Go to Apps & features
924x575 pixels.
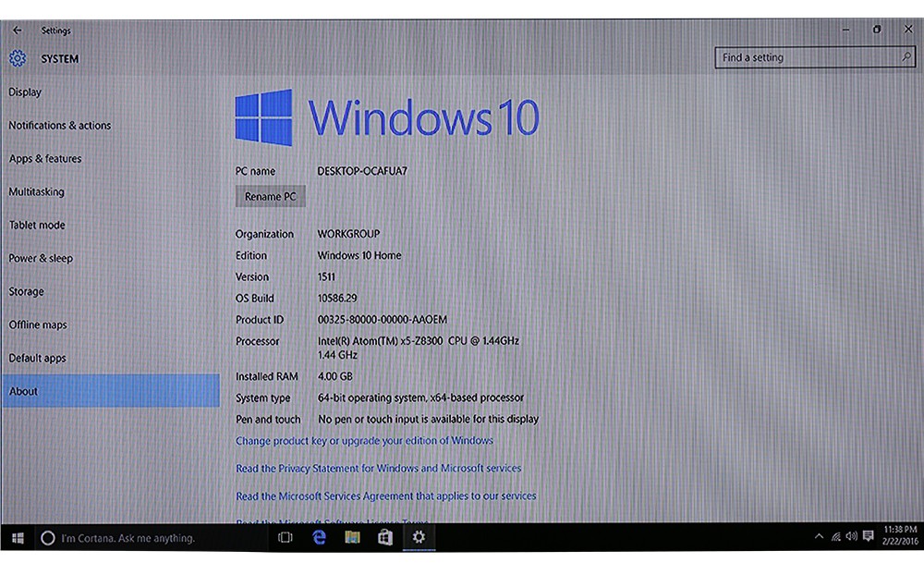click(x=45, y=159)
